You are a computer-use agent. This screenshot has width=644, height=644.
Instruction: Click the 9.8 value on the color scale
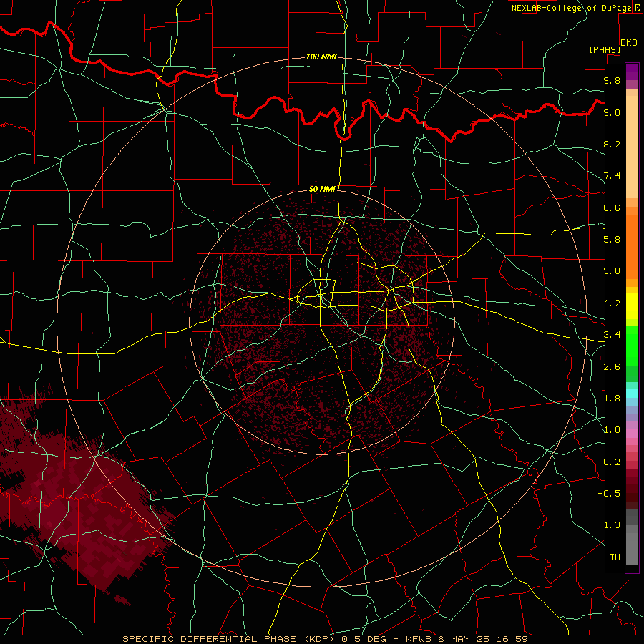(x=612, y=80)
